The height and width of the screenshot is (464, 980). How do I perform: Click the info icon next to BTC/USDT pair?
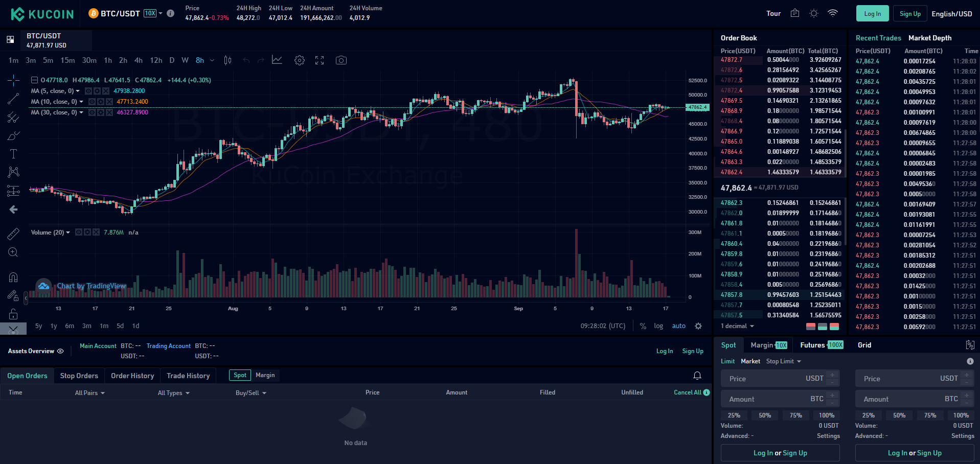pyautogui.click(x=171, y=14)
